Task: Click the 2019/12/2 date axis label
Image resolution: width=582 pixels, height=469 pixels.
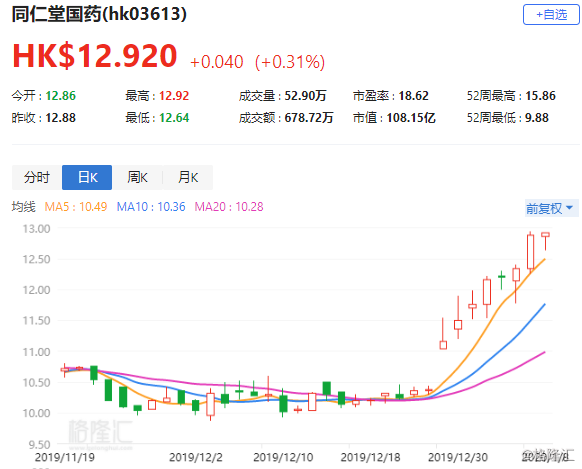Action: pos(196,457)
